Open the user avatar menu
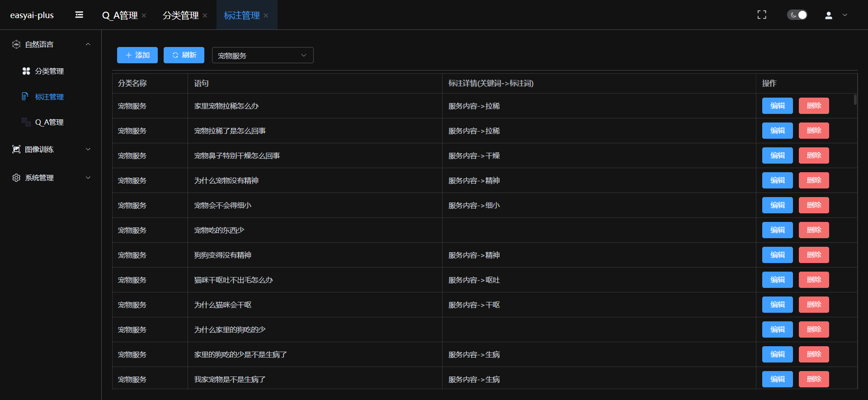The image size is (868, 400). pos(829,15)
